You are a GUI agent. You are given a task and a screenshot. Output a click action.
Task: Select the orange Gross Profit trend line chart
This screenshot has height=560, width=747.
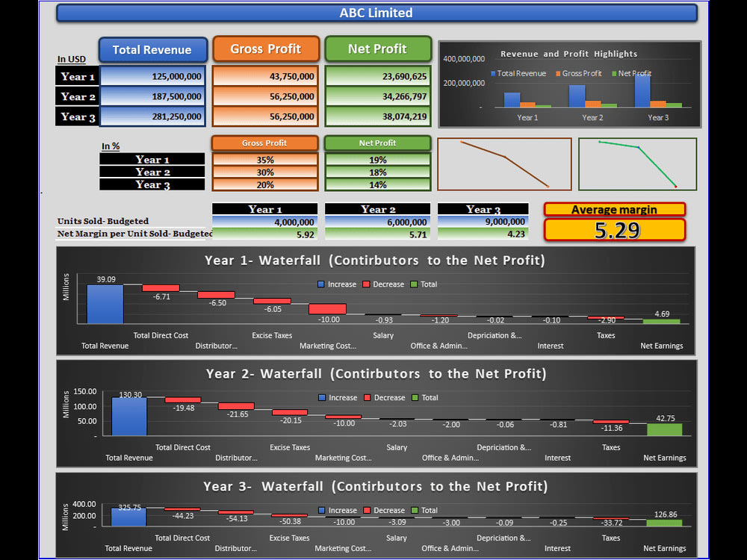click(504, 164)
